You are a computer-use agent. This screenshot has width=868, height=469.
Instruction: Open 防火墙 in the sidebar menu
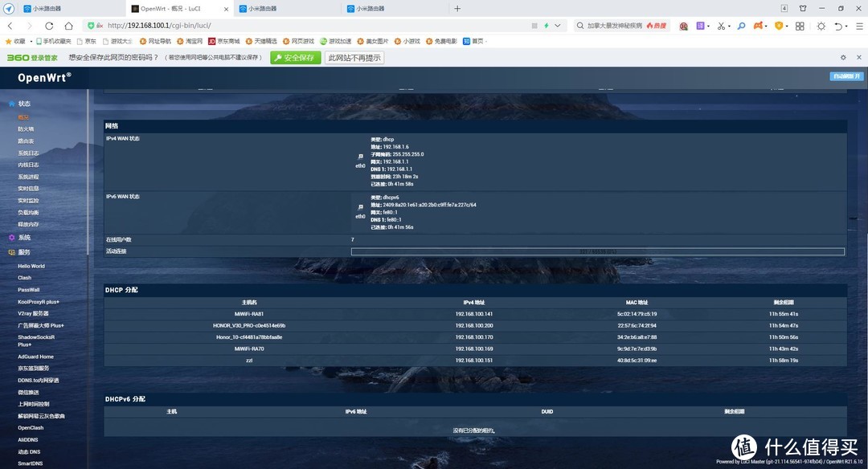click(x=26, y=128)
